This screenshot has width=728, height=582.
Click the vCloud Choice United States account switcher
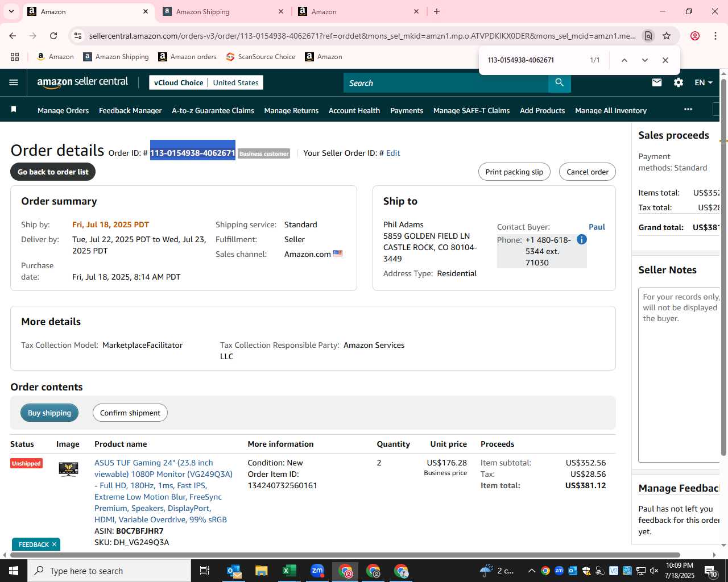pos(206,82)
